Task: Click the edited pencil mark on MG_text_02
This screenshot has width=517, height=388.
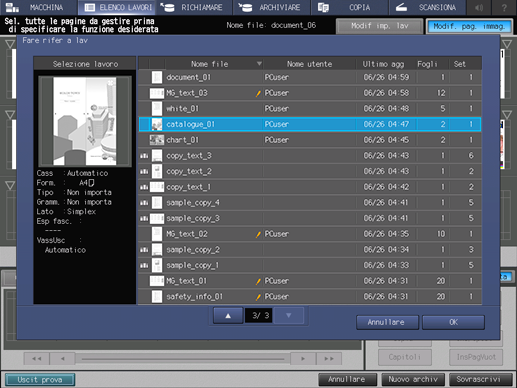Action: (x=258, y=234)
